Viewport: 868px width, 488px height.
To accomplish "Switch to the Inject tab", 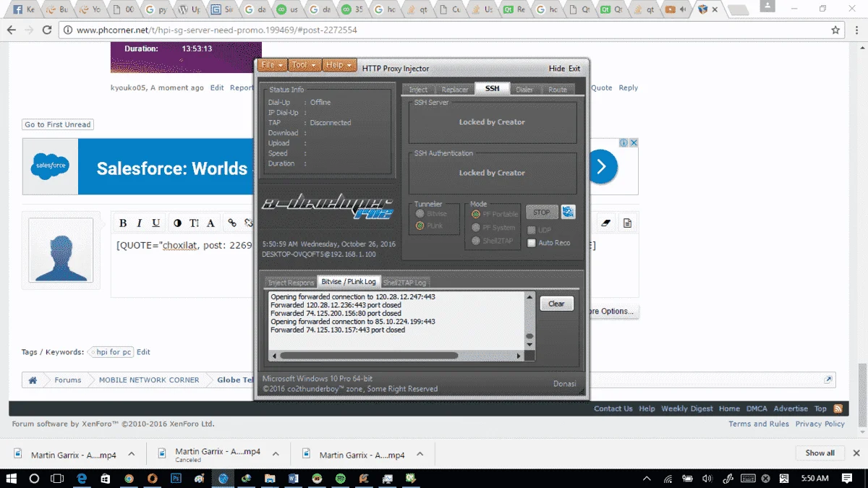I will click(x=418, y=90).
